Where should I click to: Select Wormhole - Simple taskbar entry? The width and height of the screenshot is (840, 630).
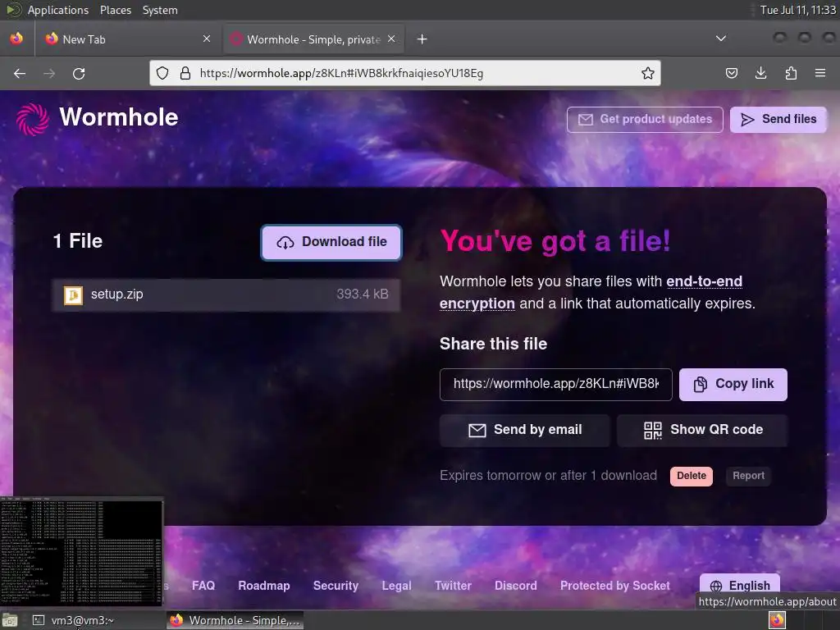pos(235,620)
